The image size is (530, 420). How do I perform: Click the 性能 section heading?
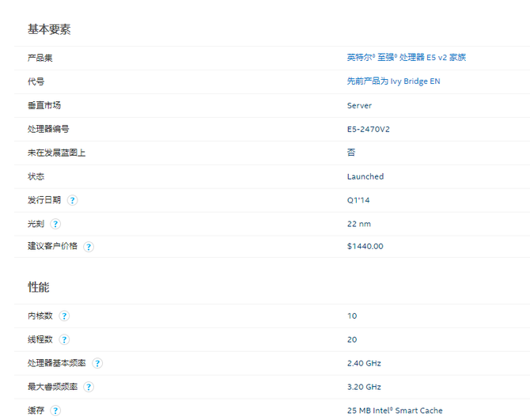point(39,287)
